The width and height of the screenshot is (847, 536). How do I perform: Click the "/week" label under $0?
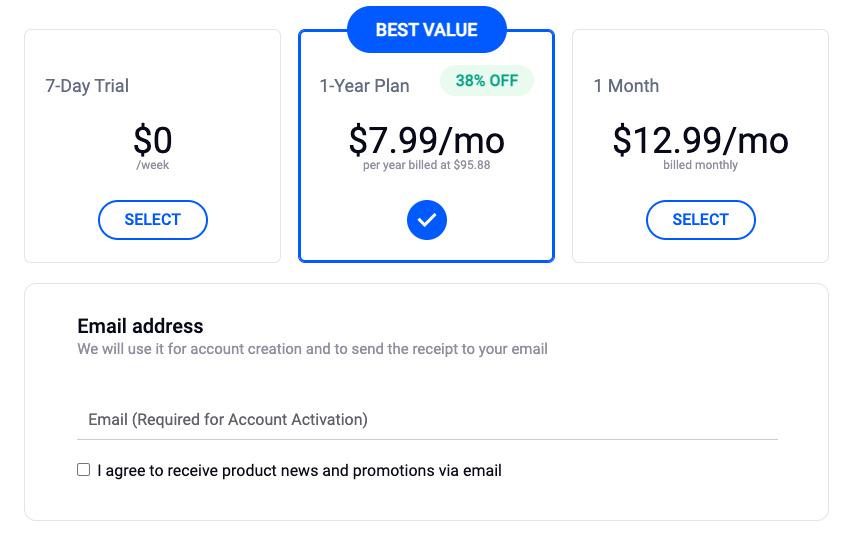click(152, 165)
